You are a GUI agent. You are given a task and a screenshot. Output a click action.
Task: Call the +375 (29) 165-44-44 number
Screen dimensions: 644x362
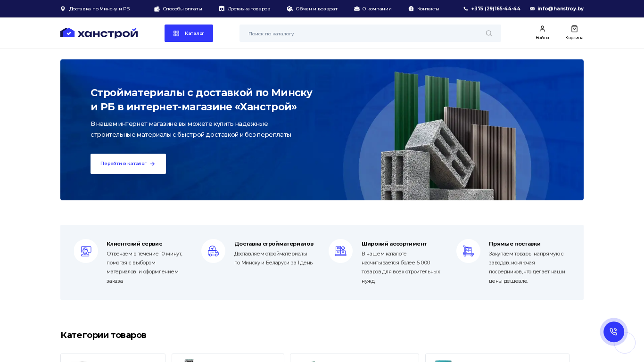tap(495, 9)
